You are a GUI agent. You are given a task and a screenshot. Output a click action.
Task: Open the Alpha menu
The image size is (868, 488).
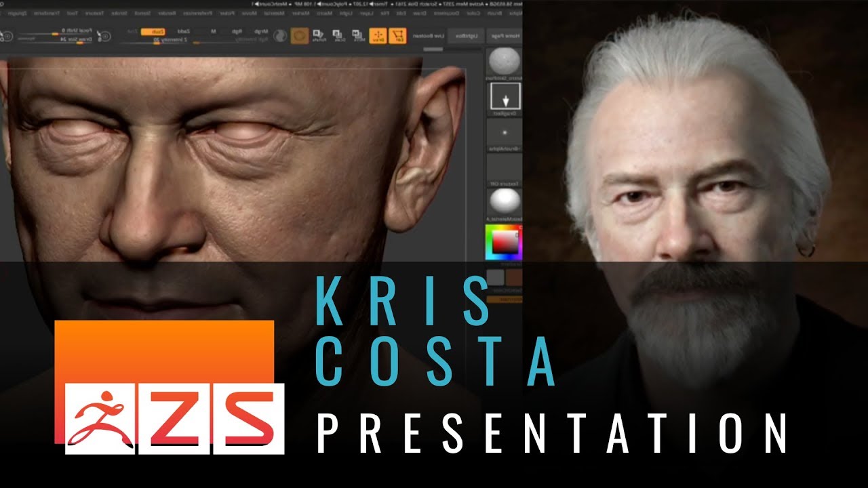pos(516,13)
